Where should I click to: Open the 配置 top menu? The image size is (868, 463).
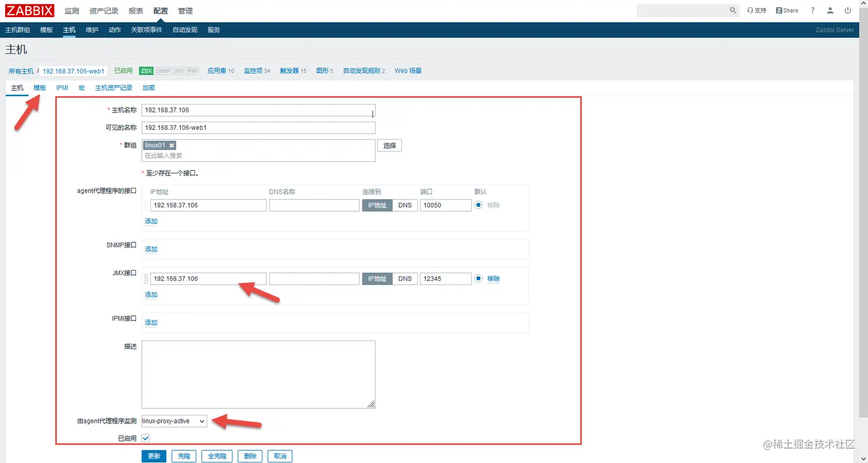point(161,11)
